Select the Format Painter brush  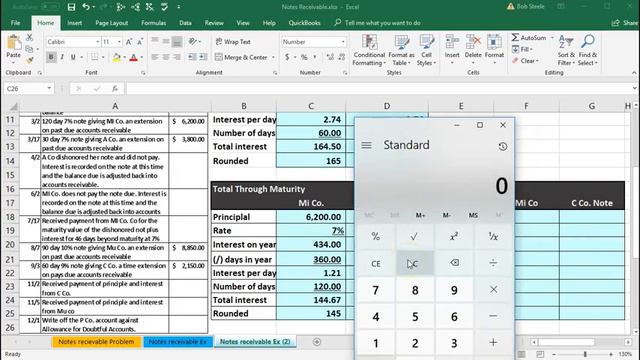point(29,60)
